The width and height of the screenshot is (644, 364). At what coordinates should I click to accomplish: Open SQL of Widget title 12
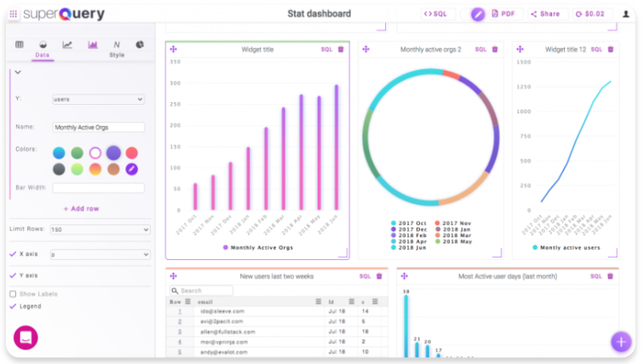coord(596,49)
